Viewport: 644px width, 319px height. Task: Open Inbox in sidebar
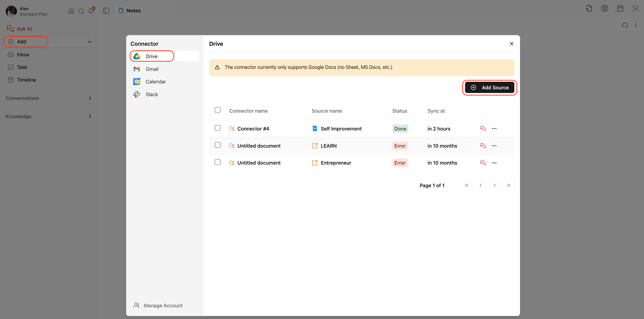tap(19, 54)
